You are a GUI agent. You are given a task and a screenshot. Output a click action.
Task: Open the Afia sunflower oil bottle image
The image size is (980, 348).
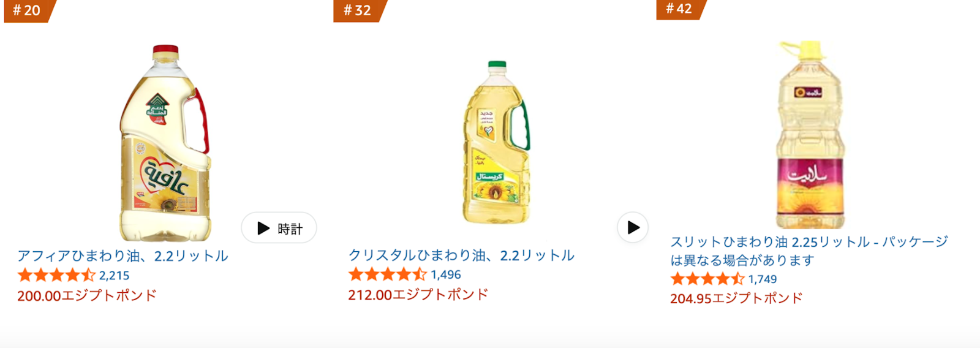click(x=164, y=143)
